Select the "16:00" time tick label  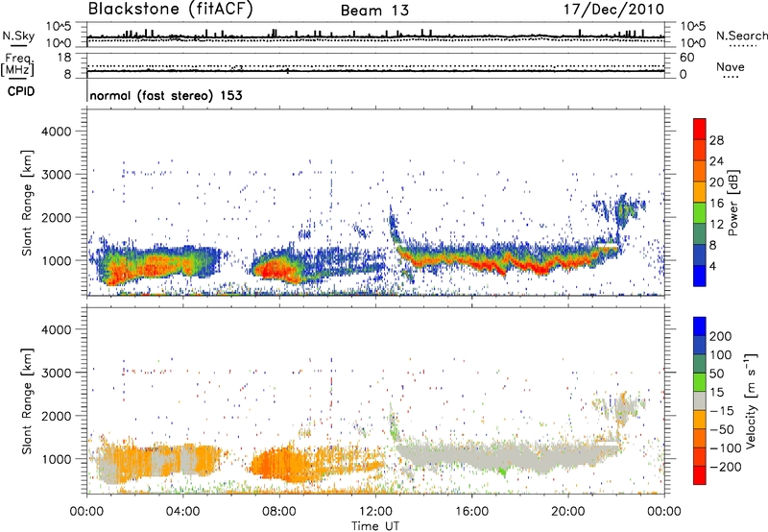(471, 512)
